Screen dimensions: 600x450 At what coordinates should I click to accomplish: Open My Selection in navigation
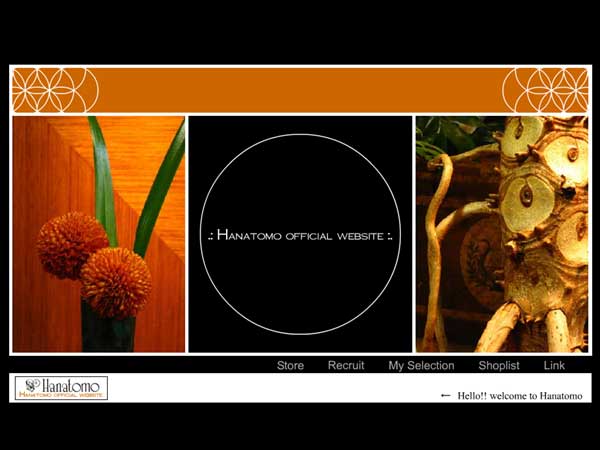click(421, 366)
